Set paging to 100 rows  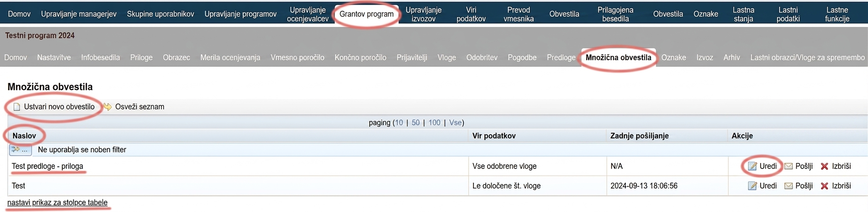(434, 123)
